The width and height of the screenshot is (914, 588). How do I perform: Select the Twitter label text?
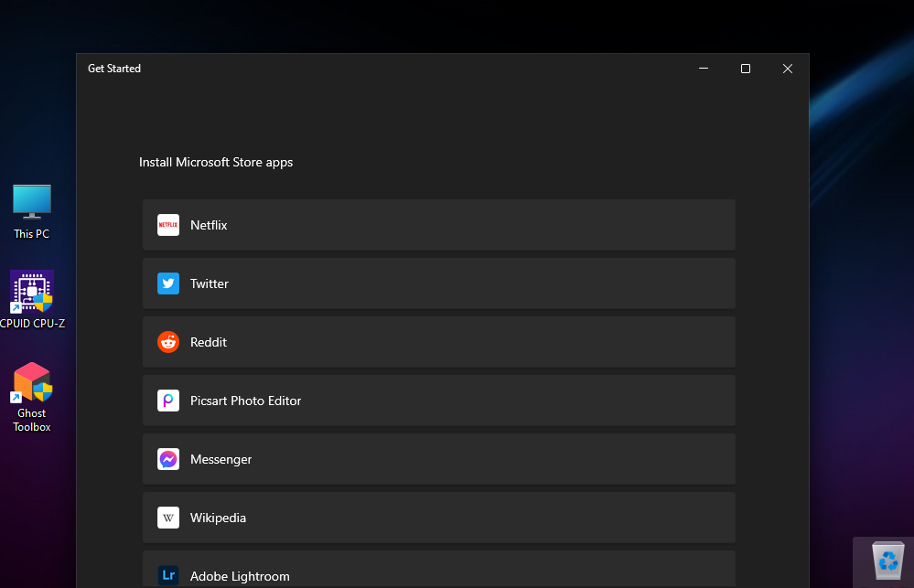[210, 283]
